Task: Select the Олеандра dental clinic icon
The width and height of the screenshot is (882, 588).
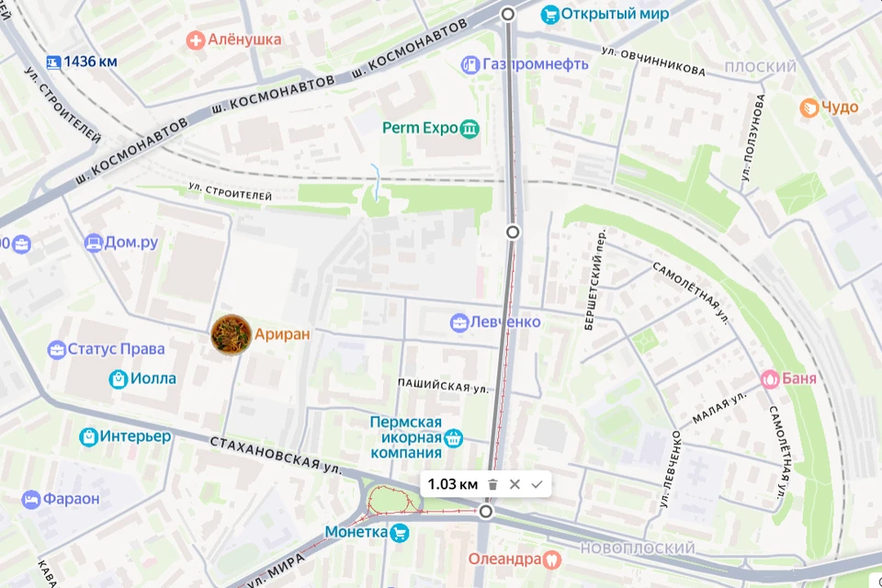Action: 552,560
